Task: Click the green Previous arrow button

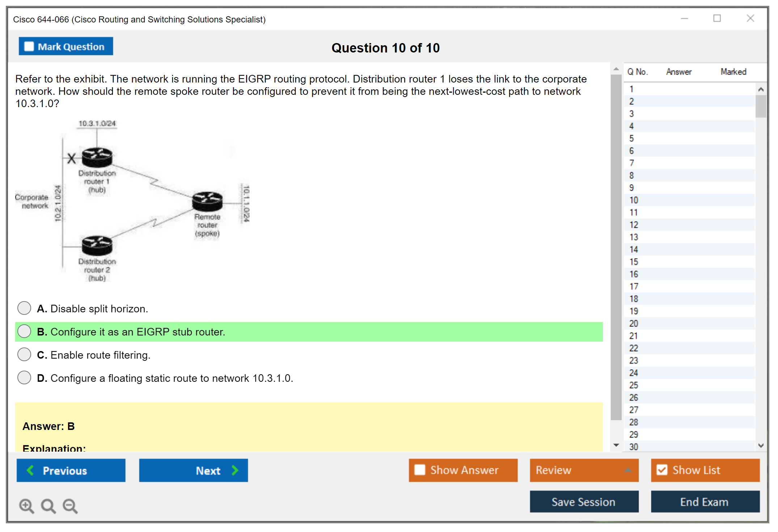Action: click(71, 470)
